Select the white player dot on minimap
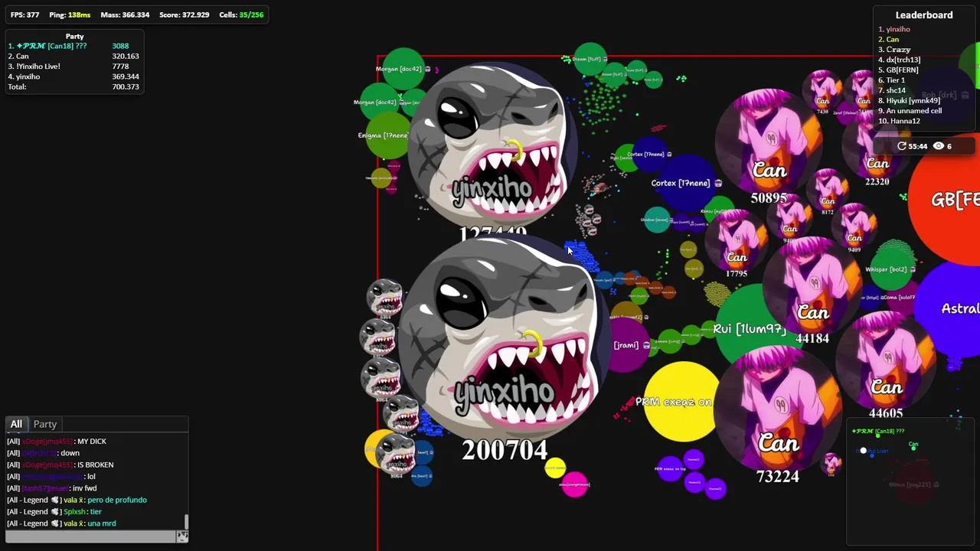The width and height of the screenshot is (980, 551). [x=864, y=451]
